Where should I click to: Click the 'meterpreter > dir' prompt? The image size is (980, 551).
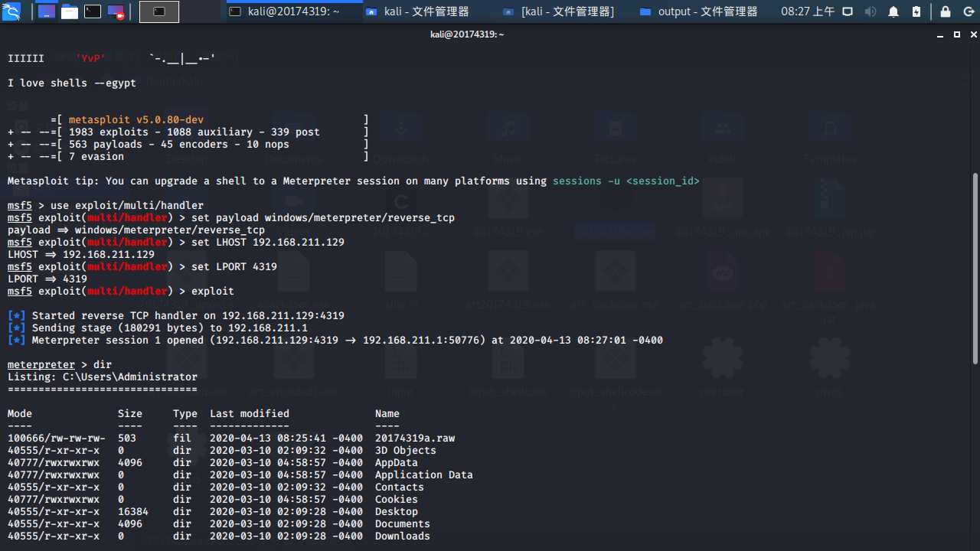click(60, 364)
